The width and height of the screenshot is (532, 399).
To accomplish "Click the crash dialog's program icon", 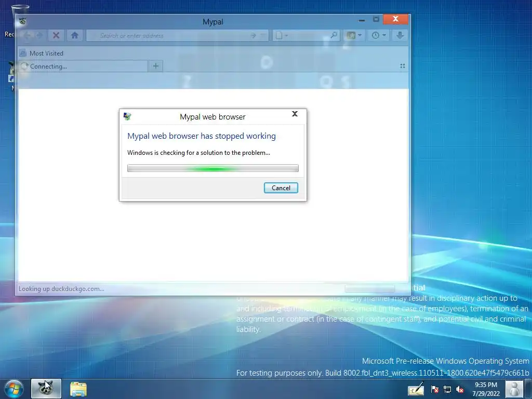I will click(128, 116).
